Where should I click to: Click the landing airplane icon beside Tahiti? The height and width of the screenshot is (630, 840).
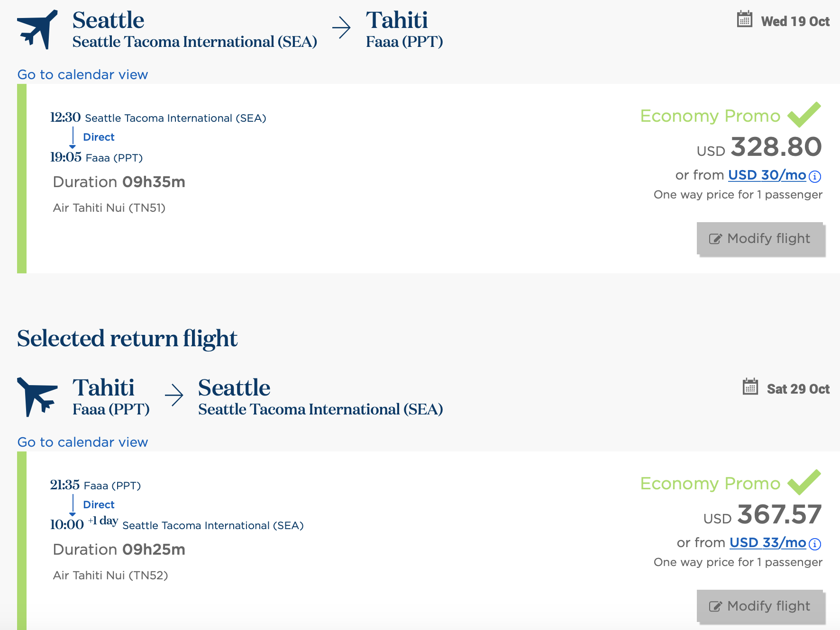[x=37, y=396]
